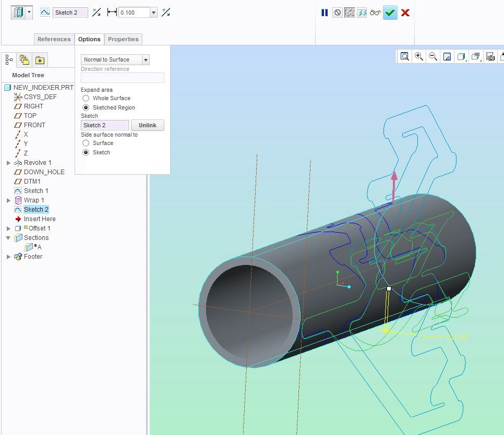504x435 pixels.
Task: Click the glasses preview icon
Action: click(x=375, y=13)
